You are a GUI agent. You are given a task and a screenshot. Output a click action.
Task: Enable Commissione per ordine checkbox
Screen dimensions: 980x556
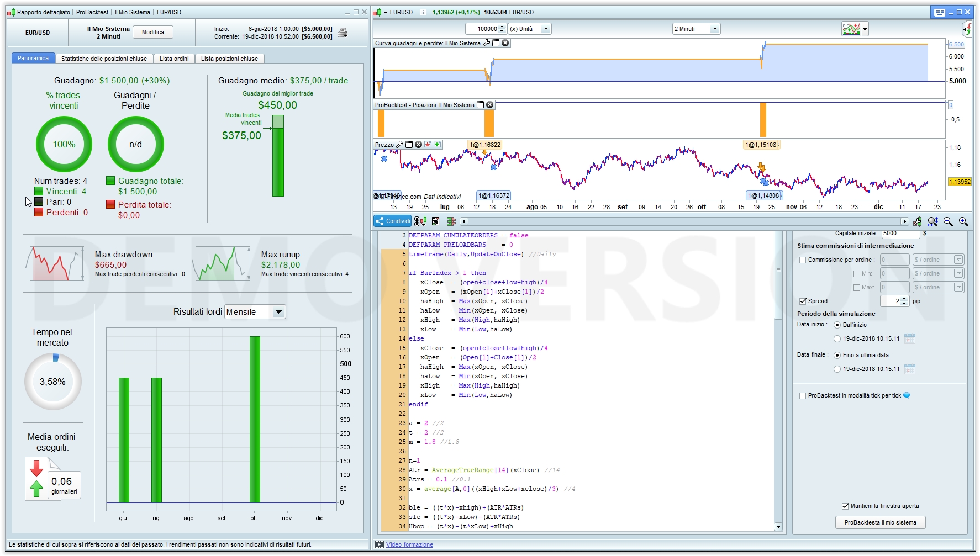[x=803, y=260]
